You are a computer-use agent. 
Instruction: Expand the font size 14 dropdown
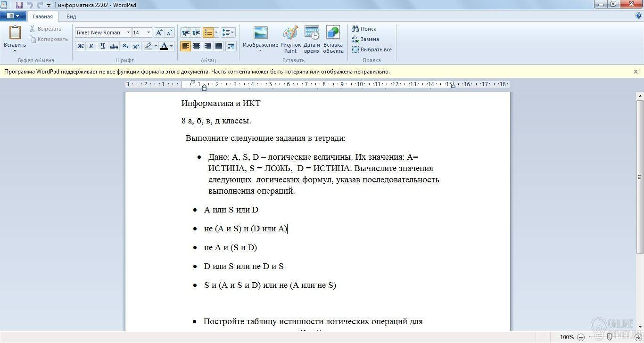tap(149, 33)
